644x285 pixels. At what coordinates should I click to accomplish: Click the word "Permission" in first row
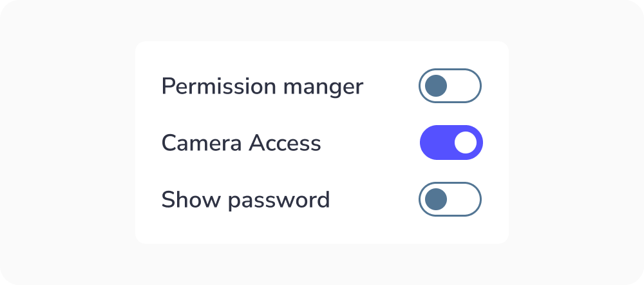[217, 86]
